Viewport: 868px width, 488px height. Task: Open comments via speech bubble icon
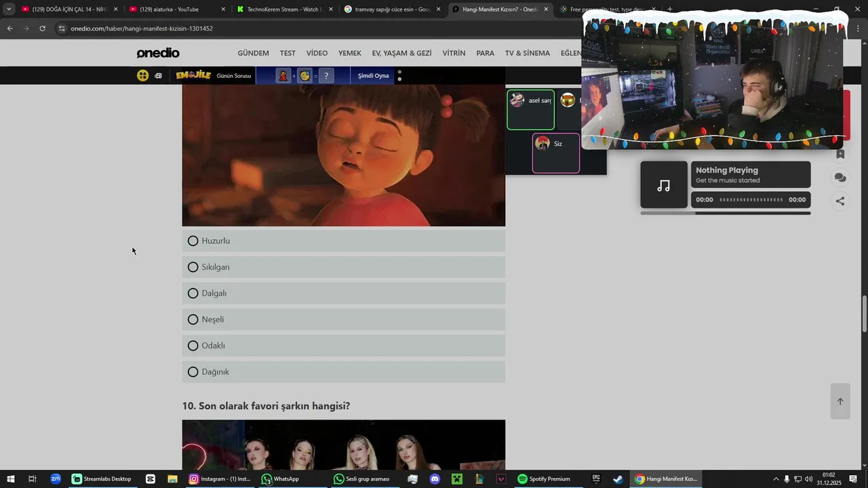click(x=840, y=178)
